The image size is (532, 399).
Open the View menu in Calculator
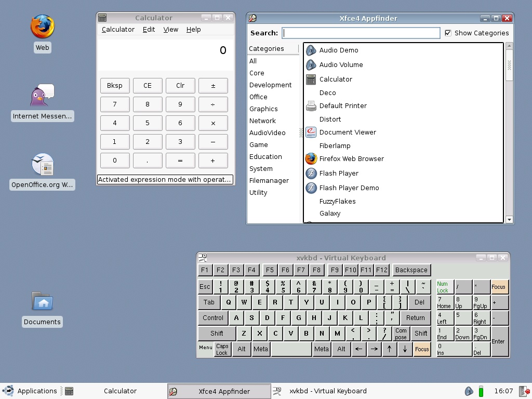(170, 30)
